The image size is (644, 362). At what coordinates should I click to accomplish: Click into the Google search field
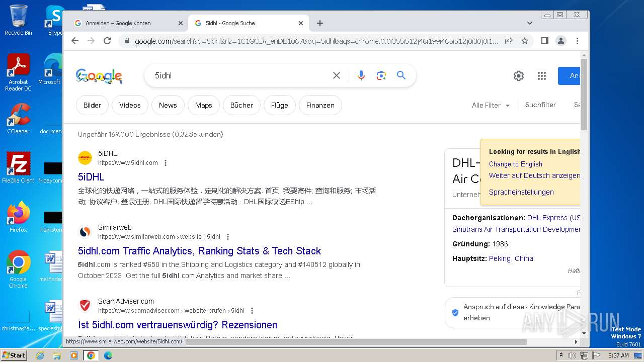pos(240,75)
